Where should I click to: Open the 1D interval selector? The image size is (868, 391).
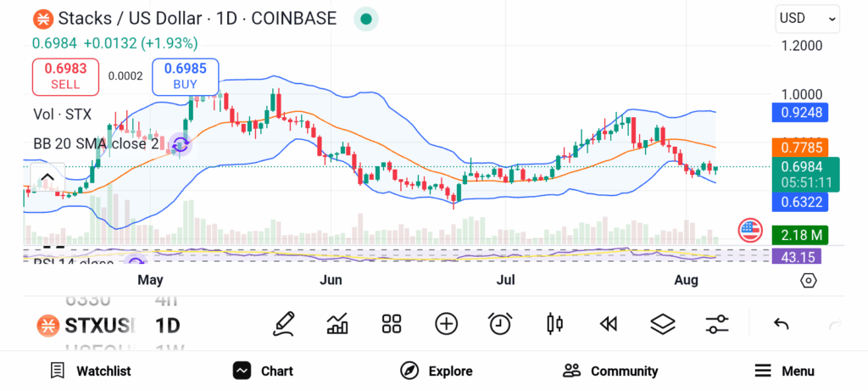coord(167,325)
